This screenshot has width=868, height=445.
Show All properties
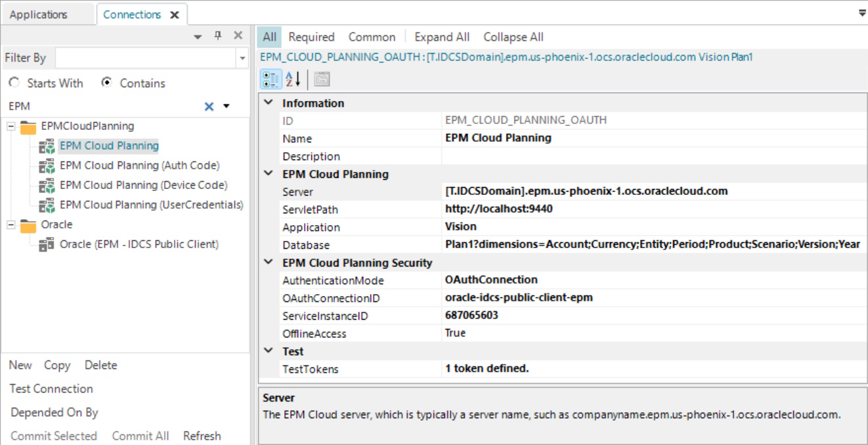tap(270, 37)
